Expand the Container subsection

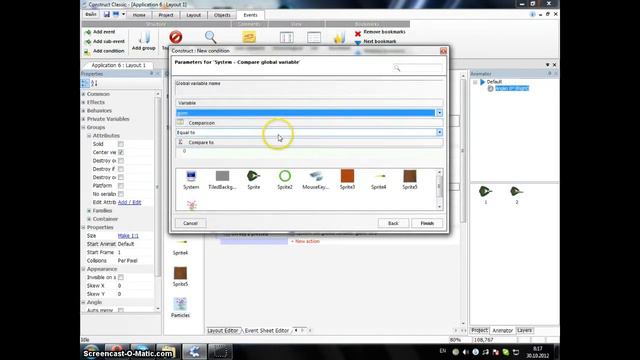click(89, 219)
